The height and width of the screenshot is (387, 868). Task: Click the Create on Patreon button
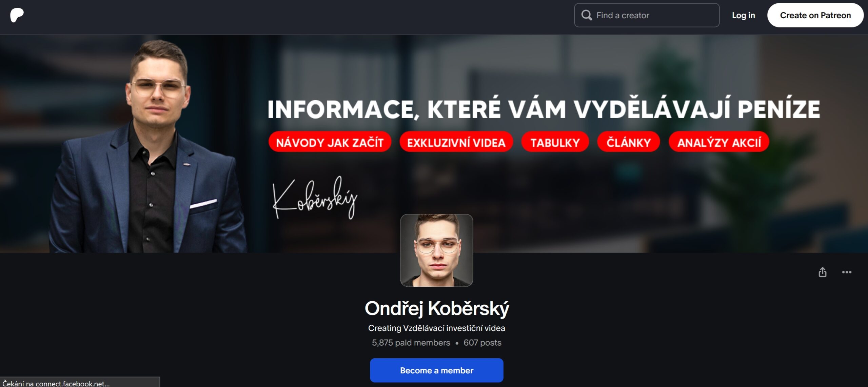pyautogui.click(x=815, y=15)
